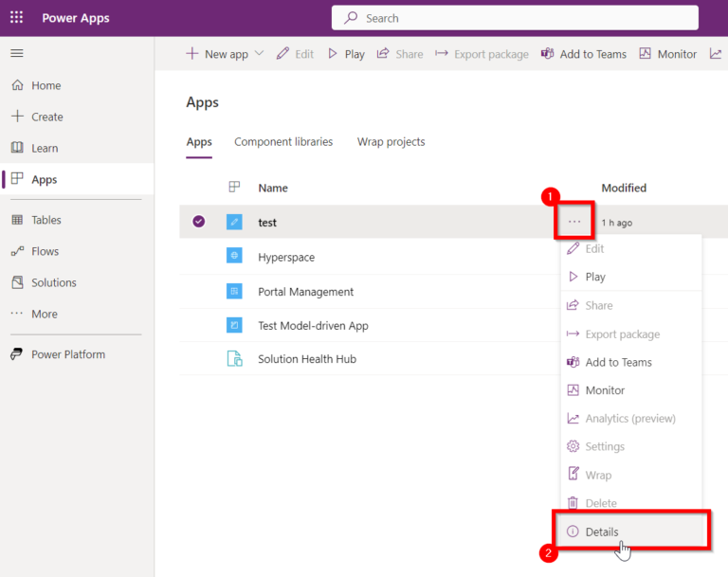Image resolution: width=728 pixels, height=577 pixels.
Task: Open the Test Model-driven App name
Action: click(x=313, y=325)
